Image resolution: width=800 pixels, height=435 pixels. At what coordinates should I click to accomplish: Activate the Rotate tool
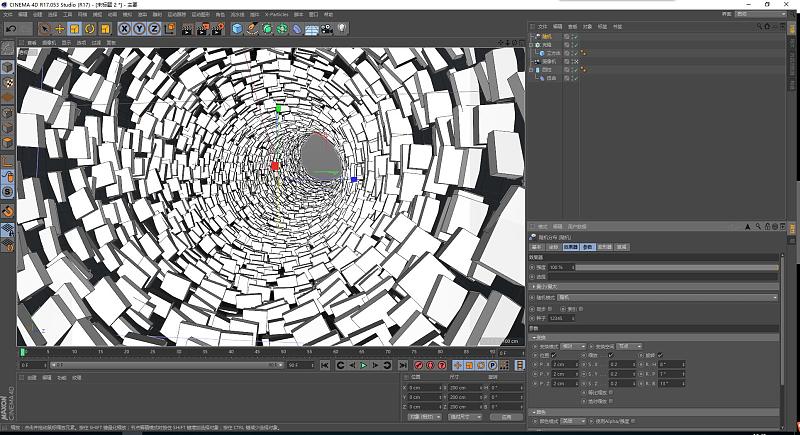click(90, 29)
